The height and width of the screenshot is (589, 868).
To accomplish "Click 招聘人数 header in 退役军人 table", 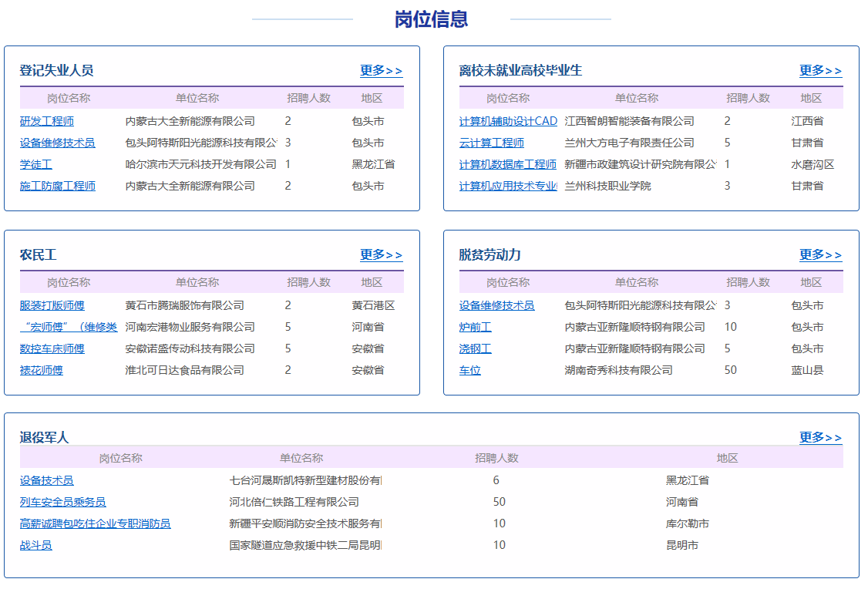I will coord(496,459).
